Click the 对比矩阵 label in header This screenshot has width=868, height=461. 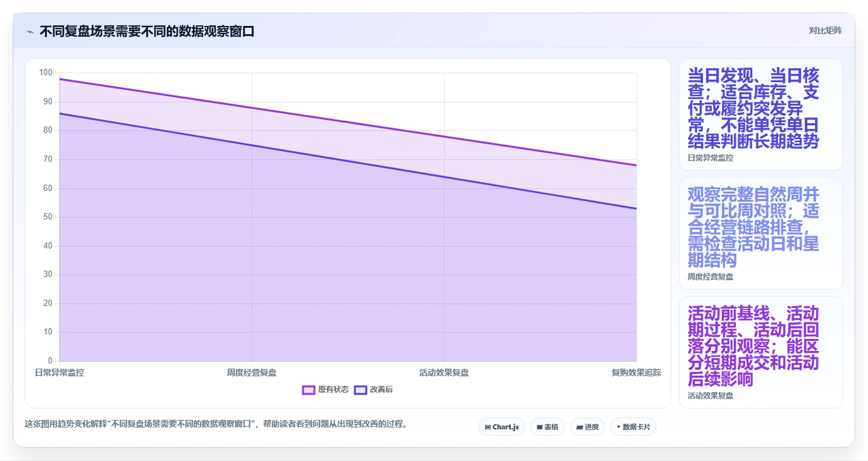825,30
